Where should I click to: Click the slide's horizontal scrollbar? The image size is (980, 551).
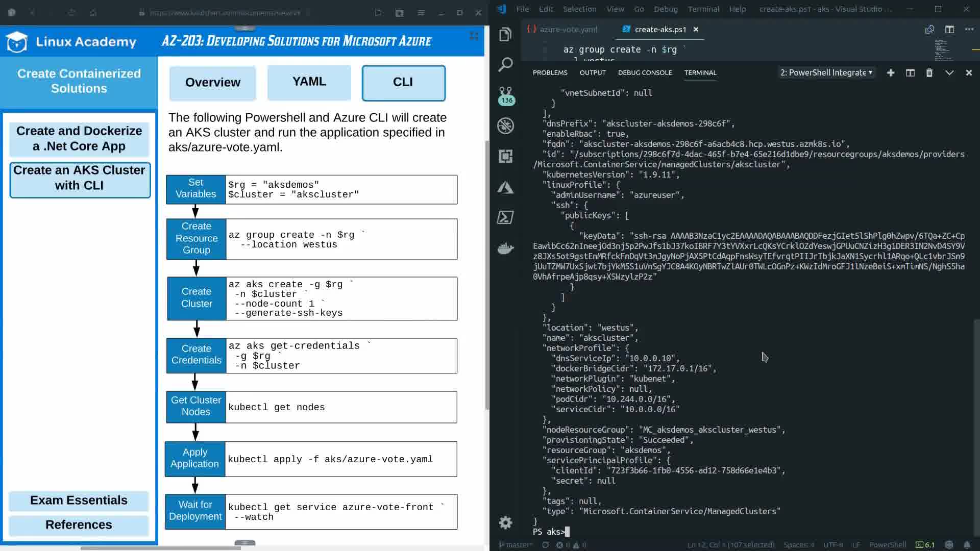click(161, 548)
